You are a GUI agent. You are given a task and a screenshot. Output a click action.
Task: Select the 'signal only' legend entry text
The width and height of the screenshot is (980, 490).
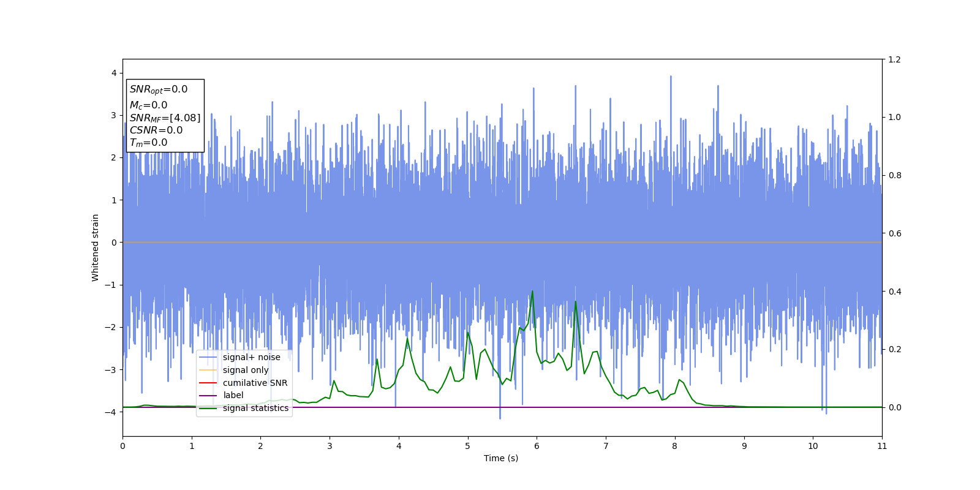pyautogui.click(x=246, y=370)
